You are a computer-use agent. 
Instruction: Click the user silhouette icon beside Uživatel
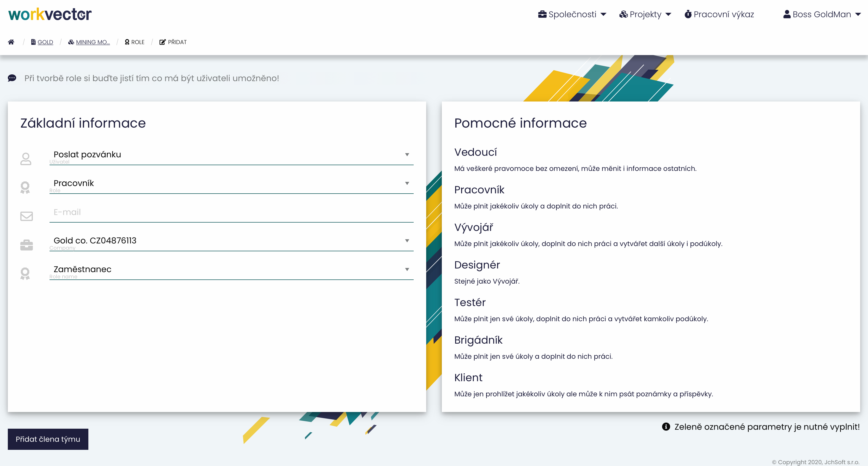tap(26, 159)
